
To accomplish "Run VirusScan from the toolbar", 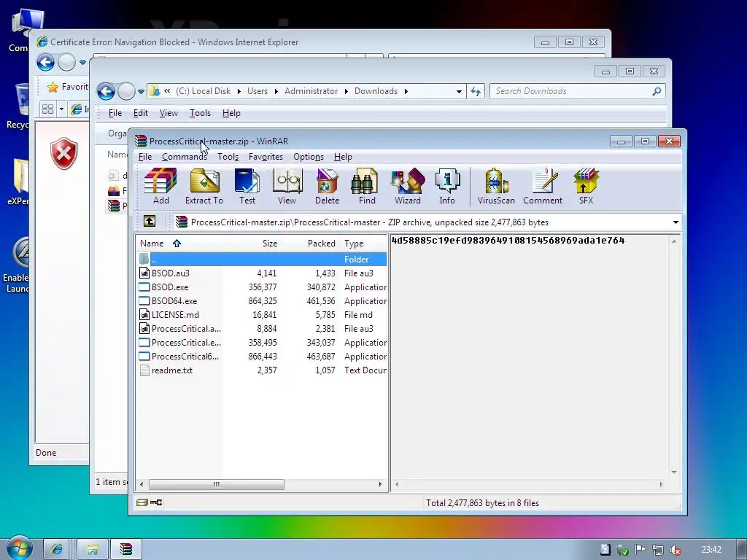I will coord(496,186).
